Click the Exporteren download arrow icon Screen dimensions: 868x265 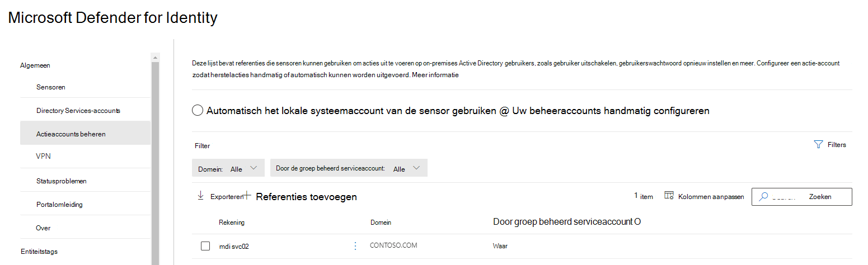coord(200,196)
